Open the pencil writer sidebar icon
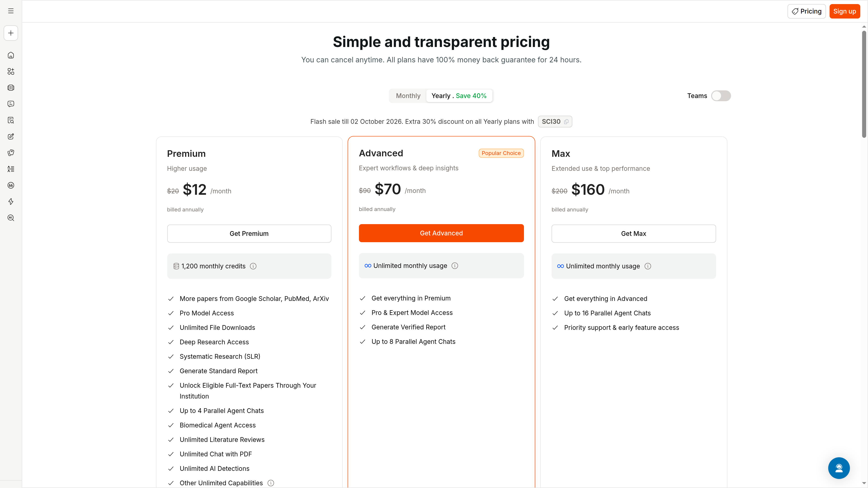 [x=11, y=136]
